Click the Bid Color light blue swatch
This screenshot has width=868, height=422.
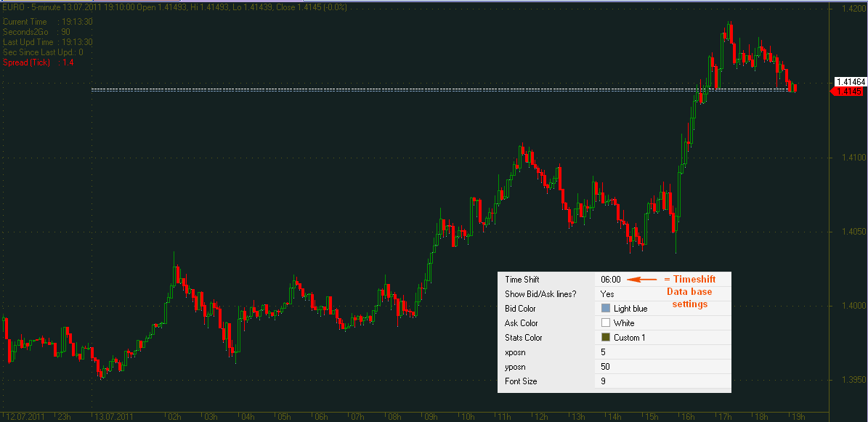click(x=606, y=309)
